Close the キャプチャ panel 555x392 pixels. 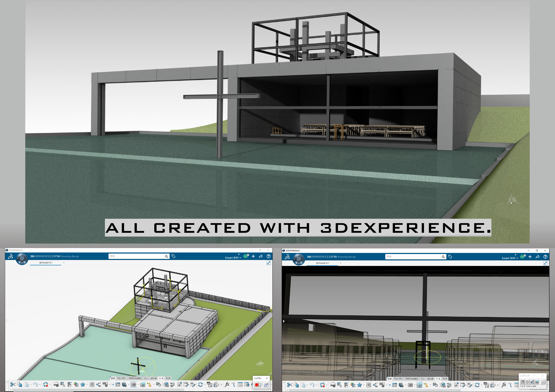pos(267,378)
